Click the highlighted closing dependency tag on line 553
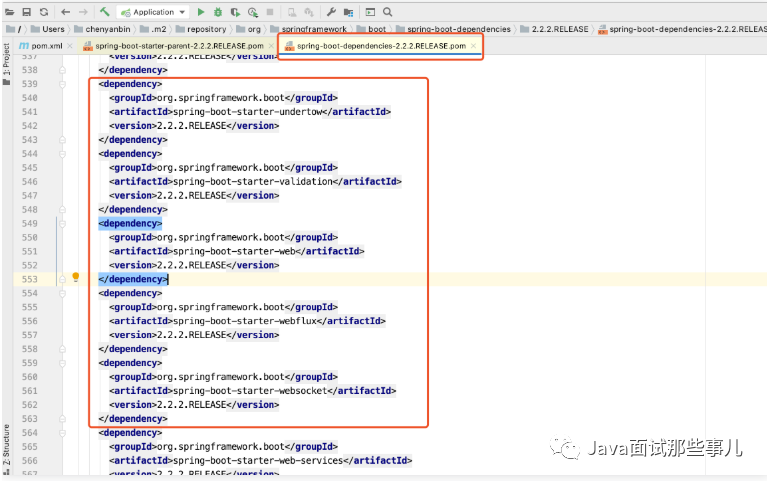Image resolution: width=767 pixels, height=481 pixels. pos(133,279)
